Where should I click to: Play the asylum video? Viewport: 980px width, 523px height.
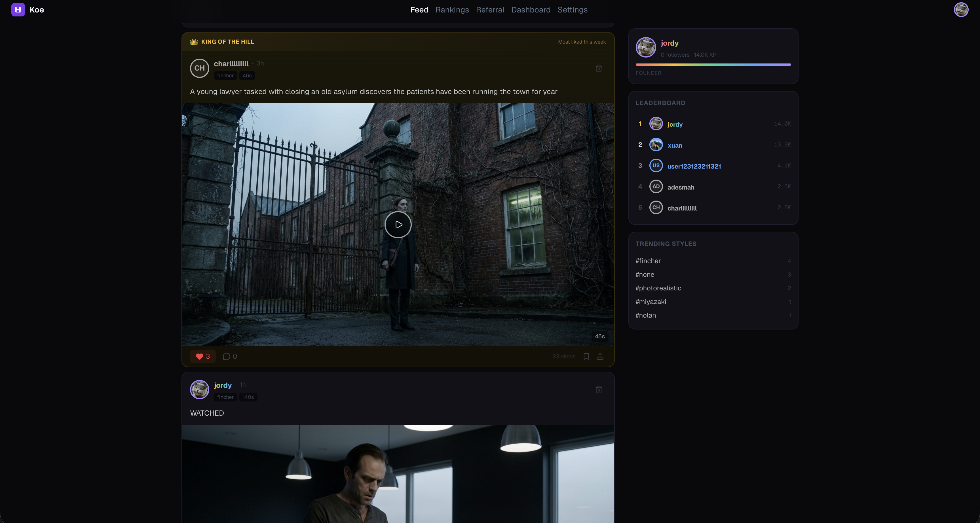(x=398, y=225)
